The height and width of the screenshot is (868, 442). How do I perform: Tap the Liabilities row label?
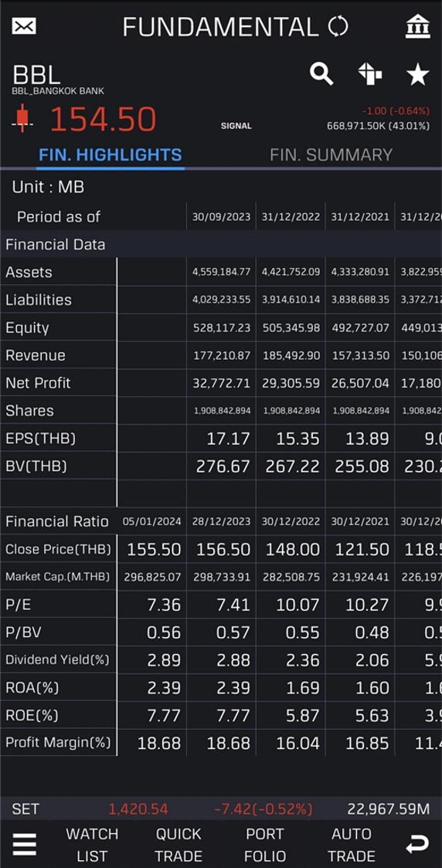tap(39, 300)
